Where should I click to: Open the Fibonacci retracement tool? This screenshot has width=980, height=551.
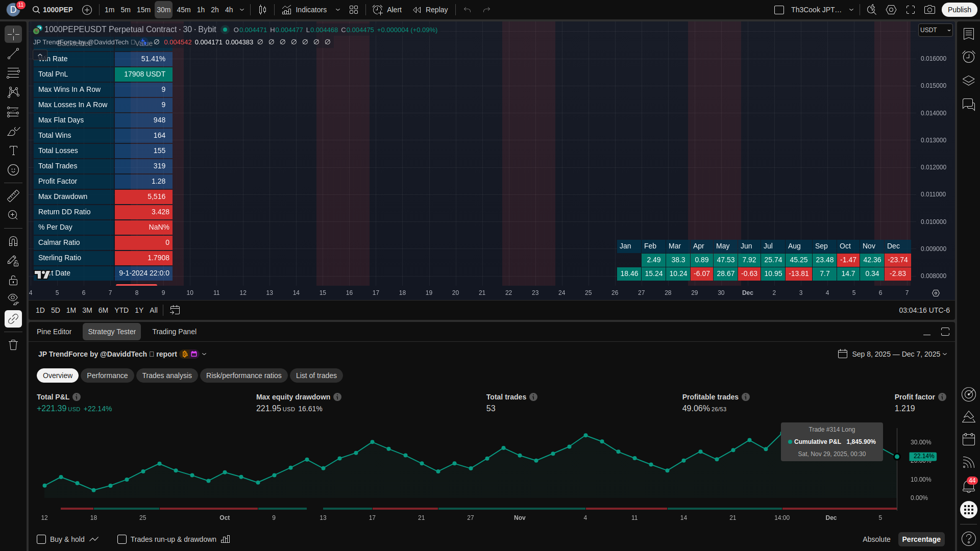click(13, 73)
